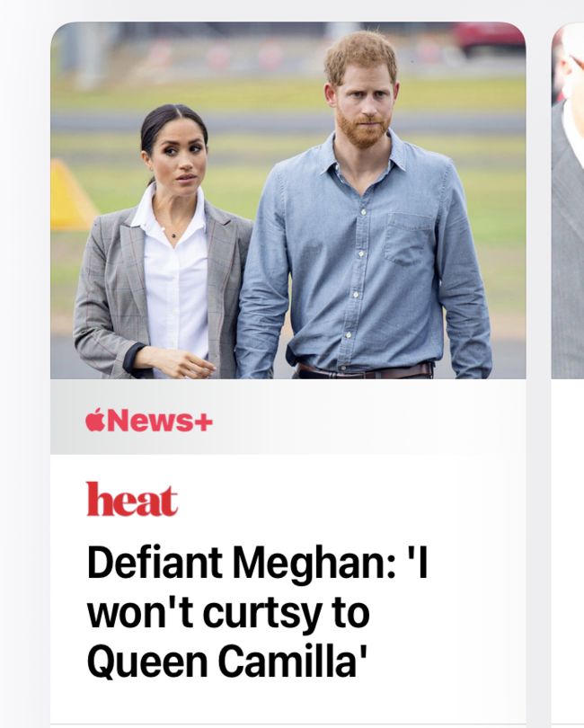Tap the blurred red car in photo corner
The image size is (584, 728).
pos(489,40)
